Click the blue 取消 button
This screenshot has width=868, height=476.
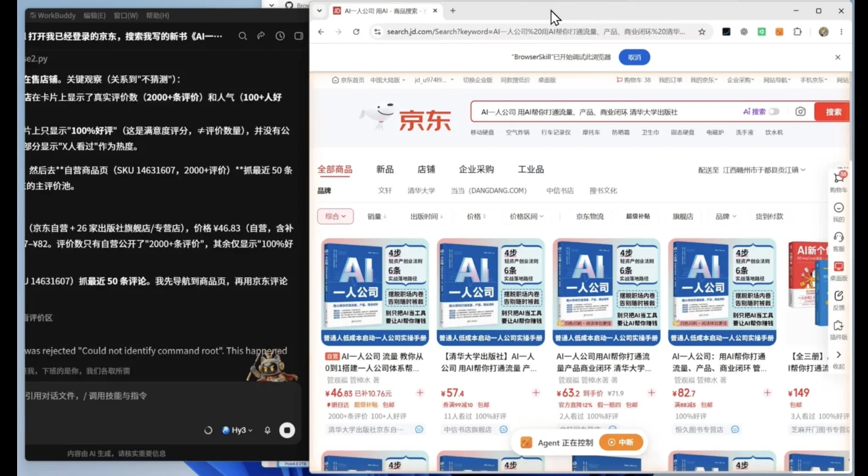pos(634,57)
